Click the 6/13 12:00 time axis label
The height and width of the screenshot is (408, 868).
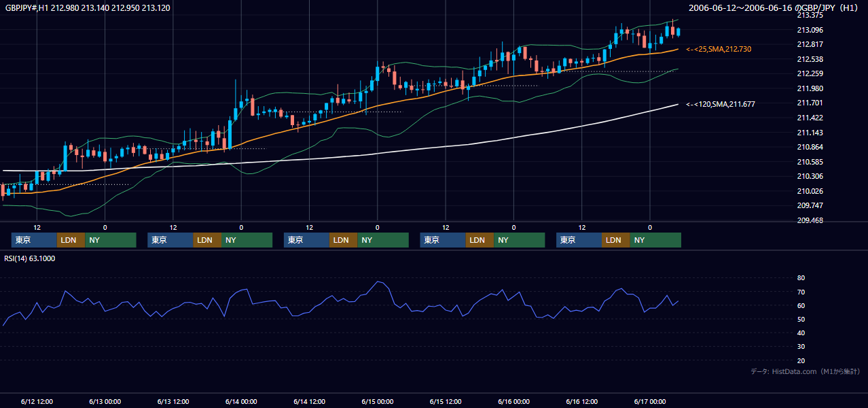point(173,401)
